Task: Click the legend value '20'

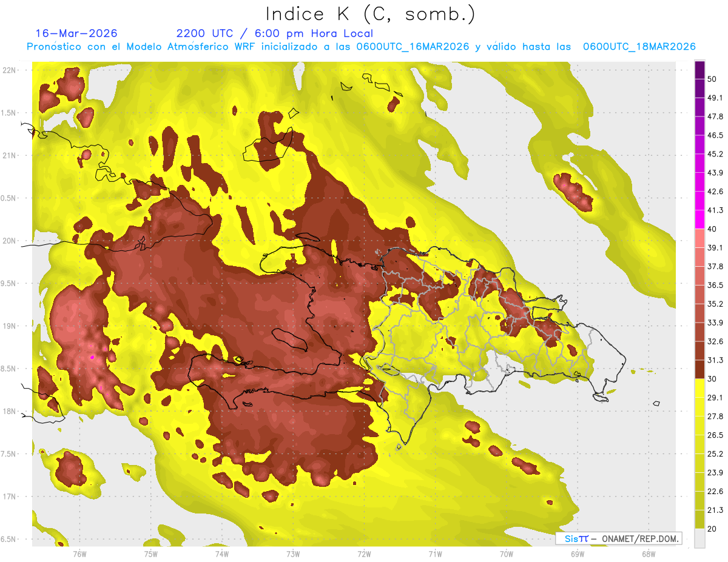Action: 712,529
